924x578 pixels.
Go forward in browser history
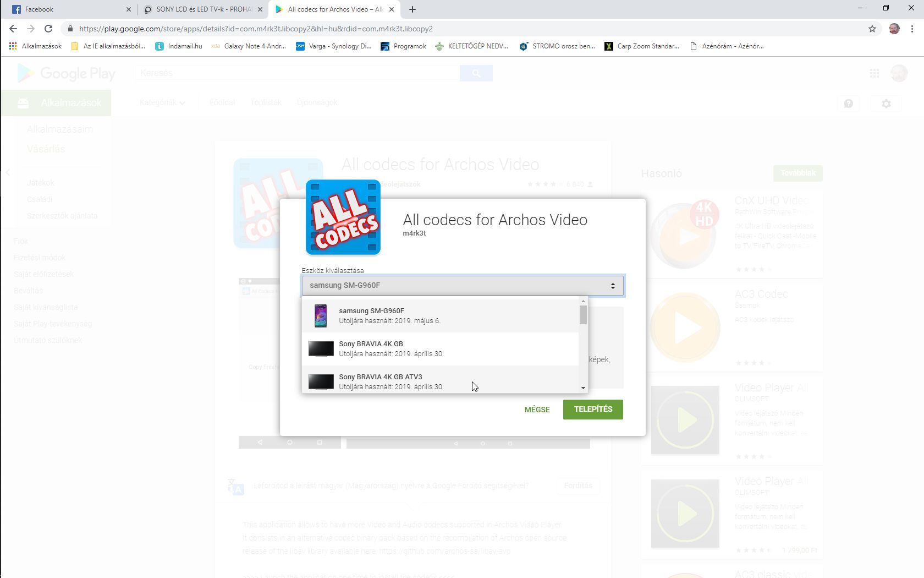(x=31, y=29)
